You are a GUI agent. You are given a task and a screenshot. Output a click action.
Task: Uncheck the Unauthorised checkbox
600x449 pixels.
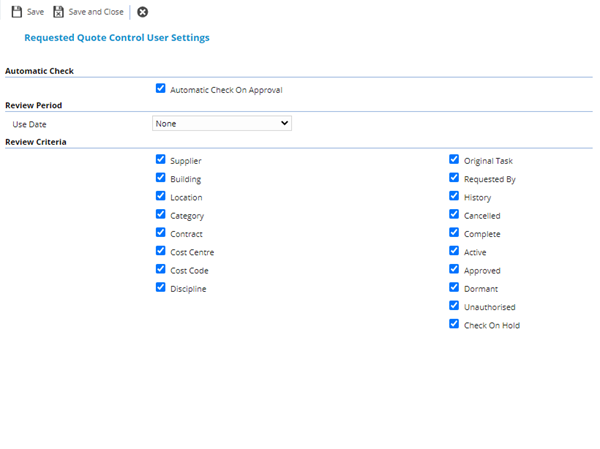coord(454,305)
